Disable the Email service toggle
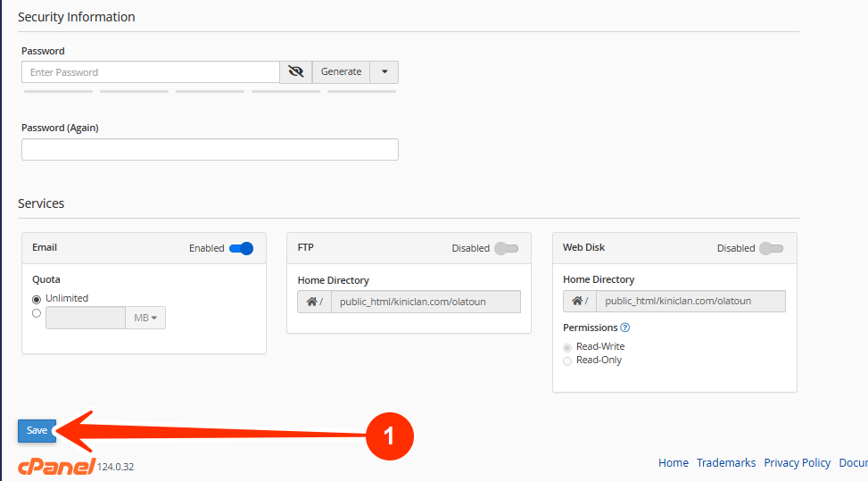The height and width of the screenshot is (481, 868). pos(241,248)
